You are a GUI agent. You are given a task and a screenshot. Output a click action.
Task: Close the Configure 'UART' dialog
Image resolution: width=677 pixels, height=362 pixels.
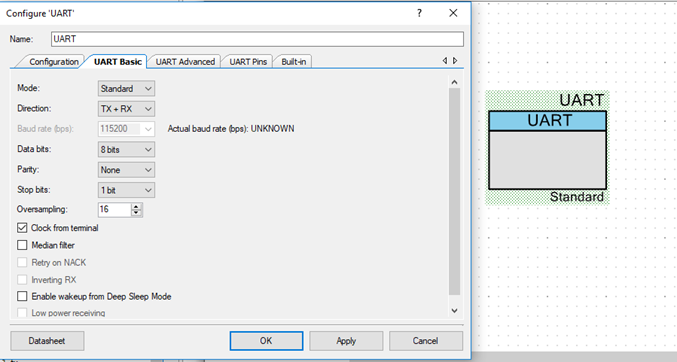(453, 13)
